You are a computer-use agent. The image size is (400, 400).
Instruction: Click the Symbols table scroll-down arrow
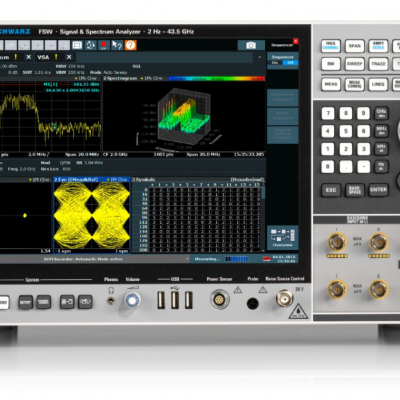coord(264,250)
